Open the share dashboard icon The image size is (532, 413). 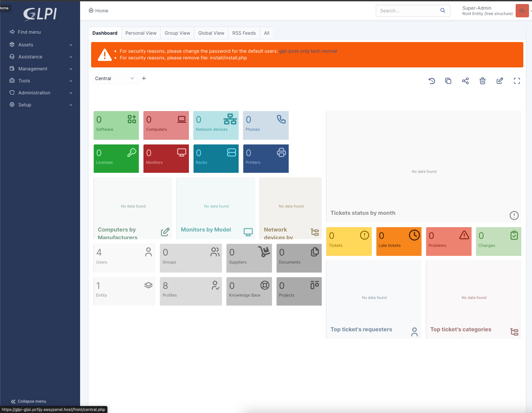pyautogui.click(x=465, y=81)
